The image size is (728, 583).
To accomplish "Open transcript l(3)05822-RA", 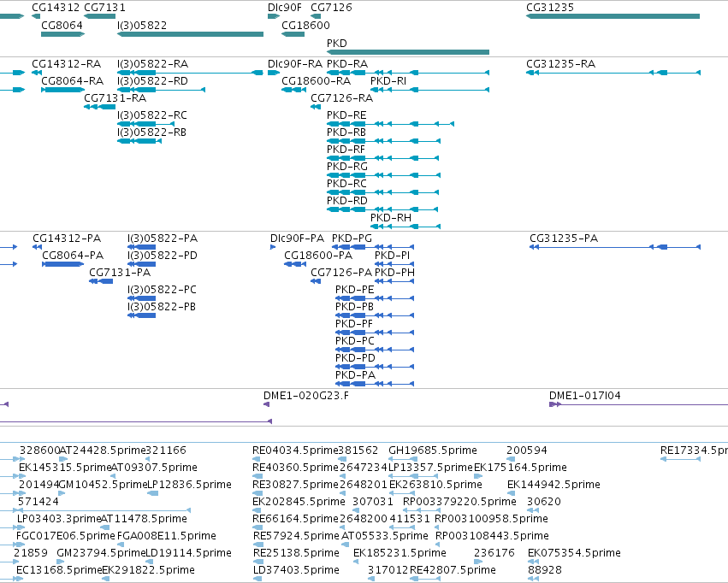I will coord(153,64).
